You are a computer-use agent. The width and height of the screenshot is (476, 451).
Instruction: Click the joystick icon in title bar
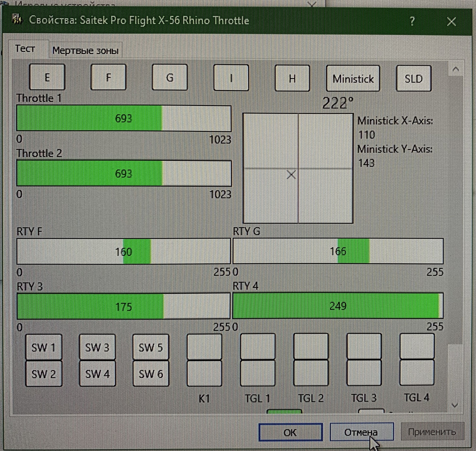(17, 20)
